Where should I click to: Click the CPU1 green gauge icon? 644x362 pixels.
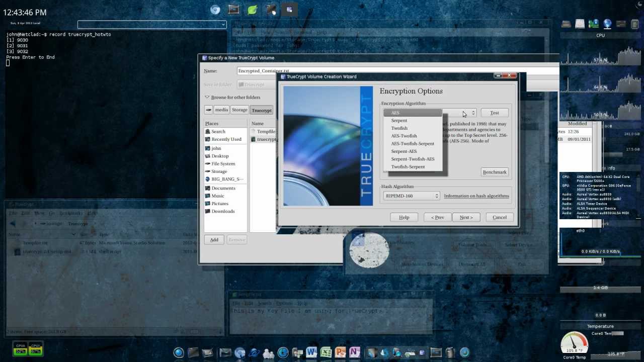pyautogui.click(x=35, y=349)
